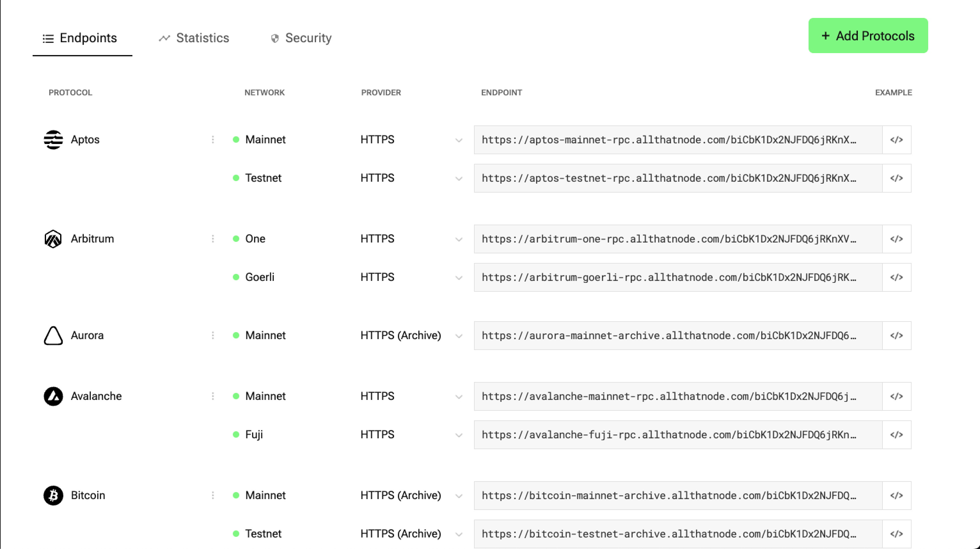Switch to the Endpoints tab

[x=82, y=38]
